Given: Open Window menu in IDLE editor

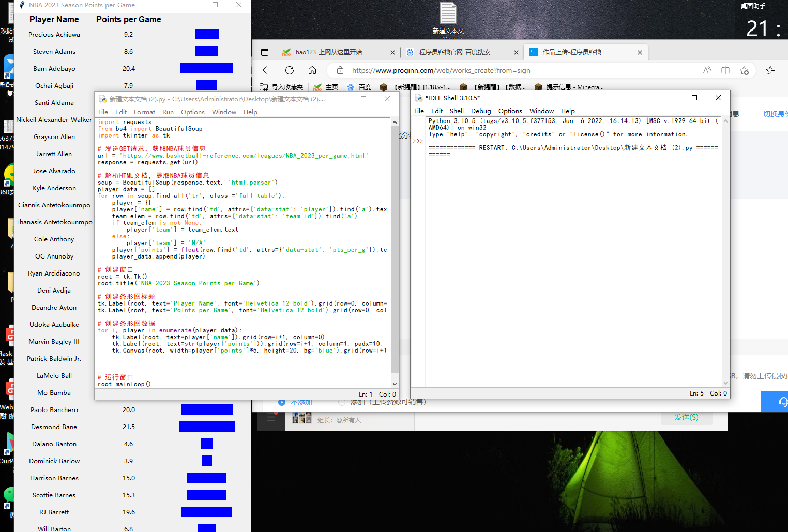Looking at the screenshot, I should pos(224,112).
